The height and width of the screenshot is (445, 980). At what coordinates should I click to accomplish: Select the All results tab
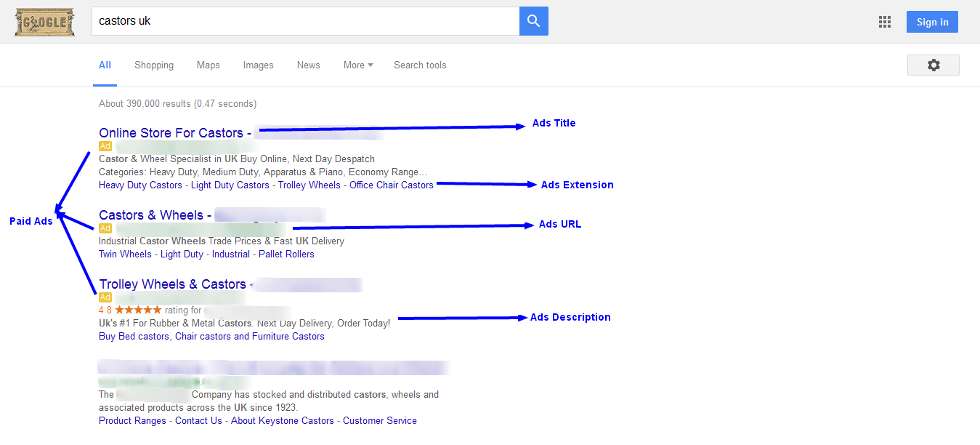click(x=105, y=65)
